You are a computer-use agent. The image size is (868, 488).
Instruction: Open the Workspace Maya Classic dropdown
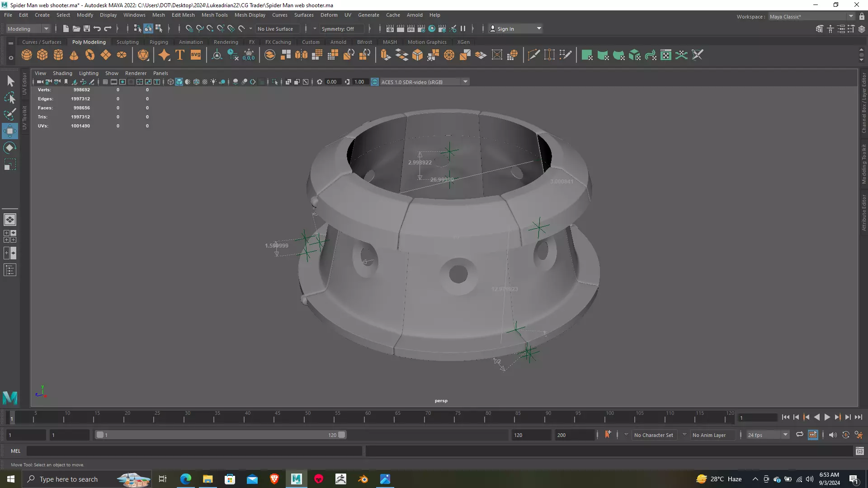[811, 16]
